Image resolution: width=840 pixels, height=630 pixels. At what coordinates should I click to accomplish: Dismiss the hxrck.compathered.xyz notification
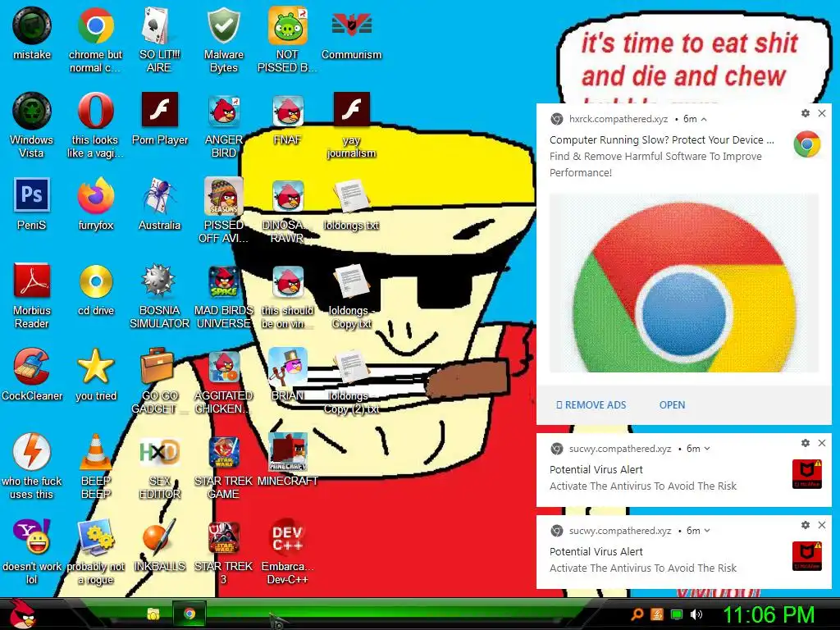point(822,113)
